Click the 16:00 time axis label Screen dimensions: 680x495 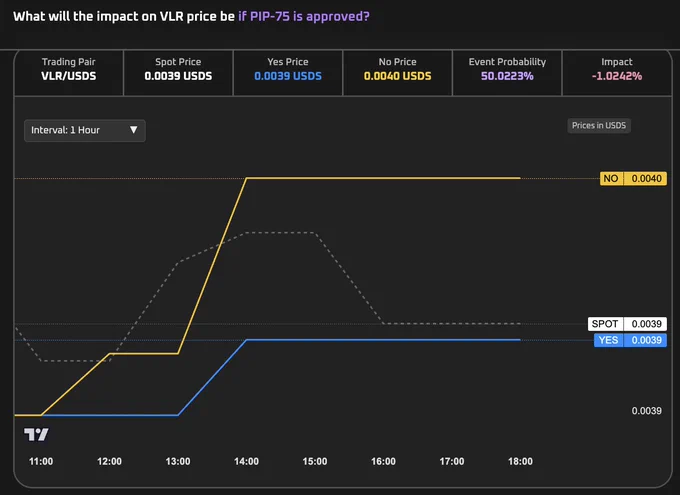383,461
